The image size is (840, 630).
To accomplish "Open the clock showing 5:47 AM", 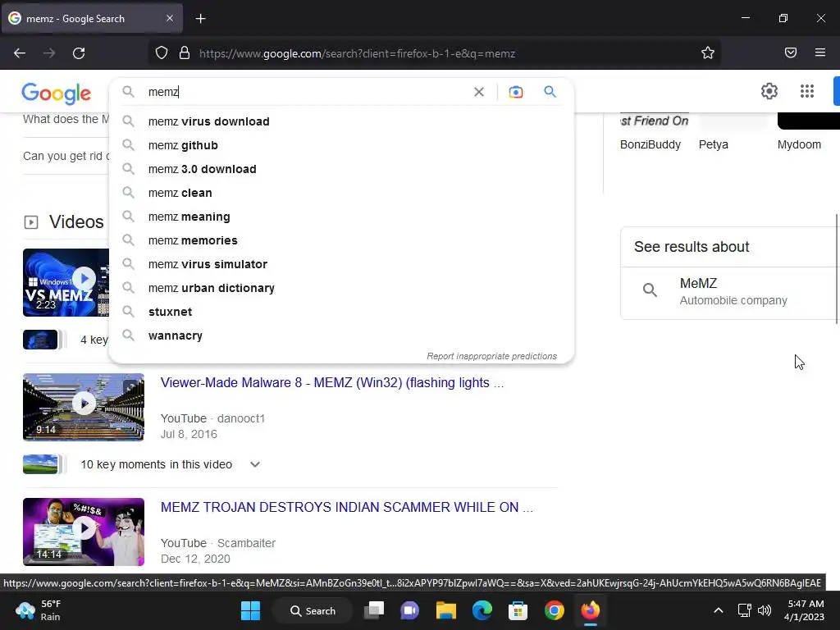I will coord(804,610).
